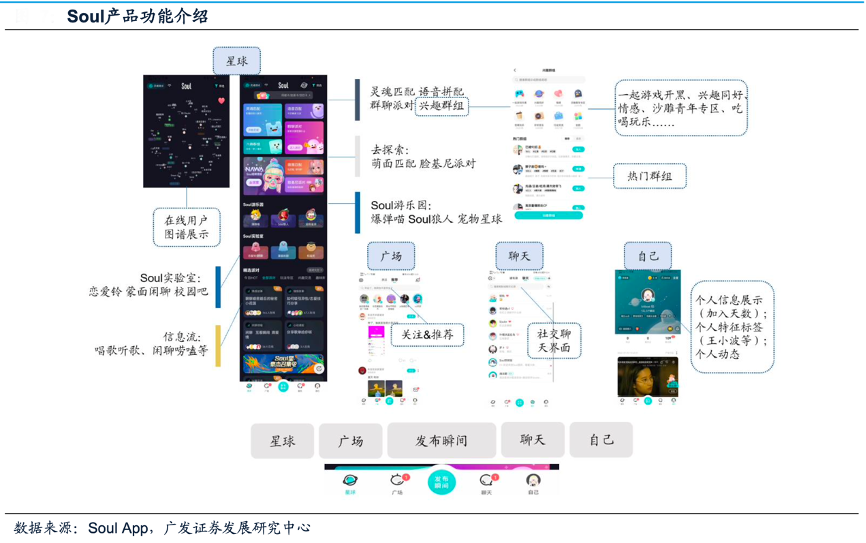Click the profile avatar on teal background

click(x=648, y=295)
